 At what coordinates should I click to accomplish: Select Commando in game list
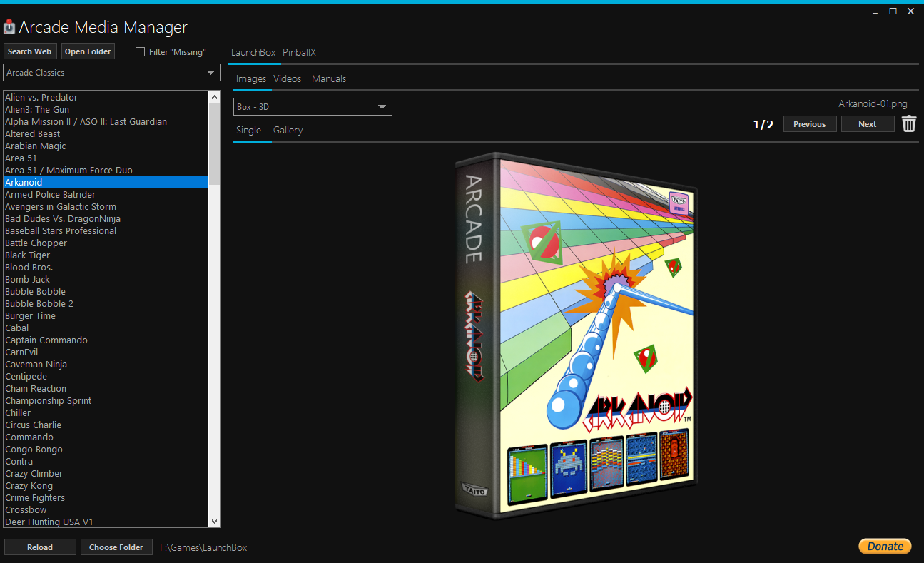click(x=106, y=437)
